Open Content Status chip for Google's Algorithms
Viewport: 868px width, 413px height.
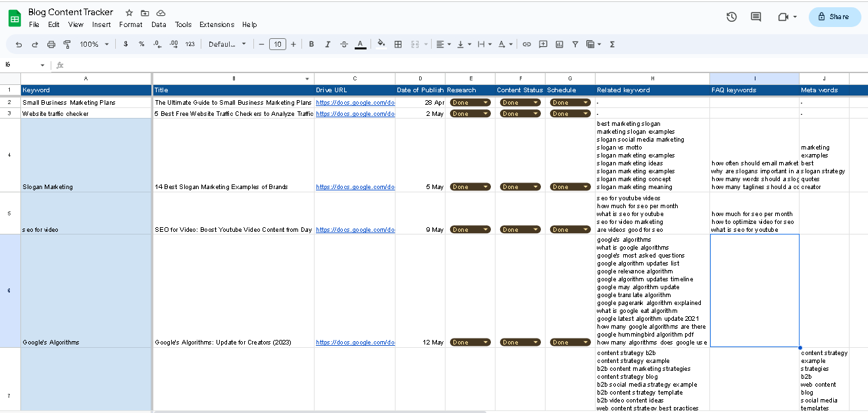[520, 343]
